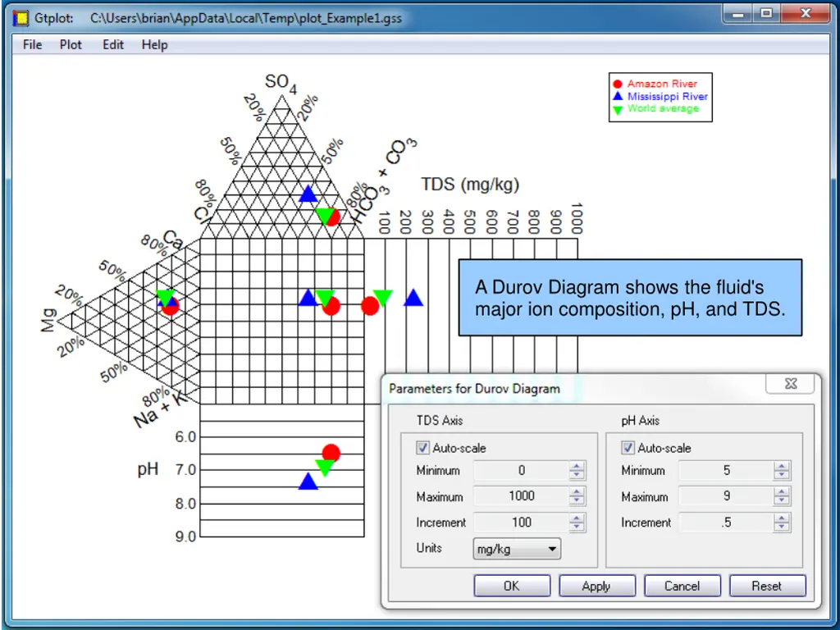Select the blue triangle in the SO4 triangle

click(308, 194)
